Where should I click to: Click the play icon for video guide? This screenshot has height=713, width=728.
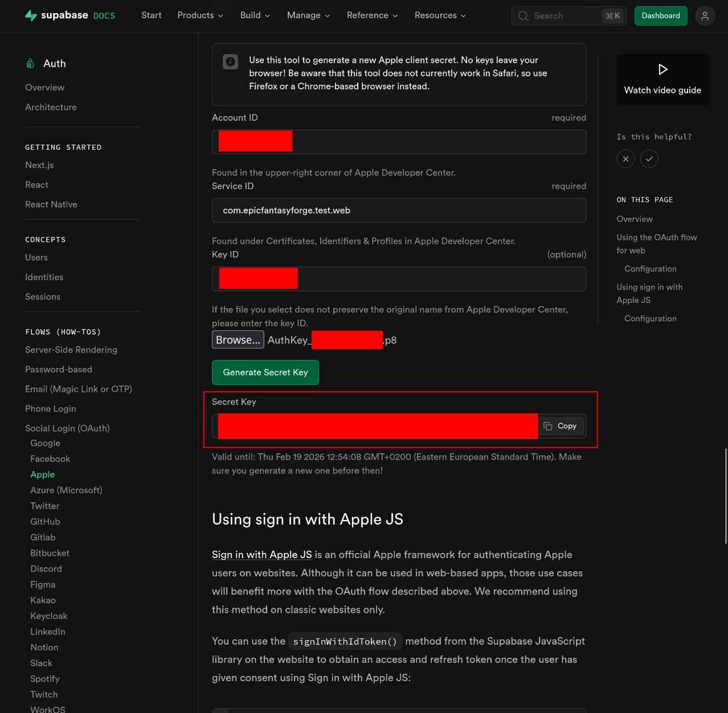pyautogui.click(x=662, y=69)
